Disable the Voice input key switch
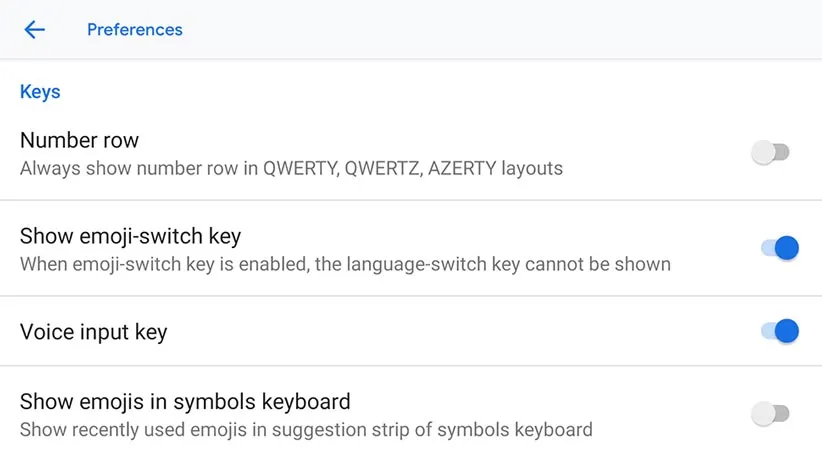 tap(779, 331)
